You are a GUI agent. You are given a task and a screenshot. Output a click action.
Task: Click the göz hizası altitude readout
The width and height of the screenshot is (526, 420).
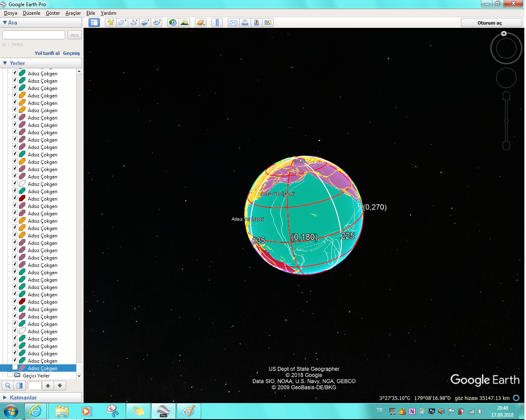tap(482, 398)
